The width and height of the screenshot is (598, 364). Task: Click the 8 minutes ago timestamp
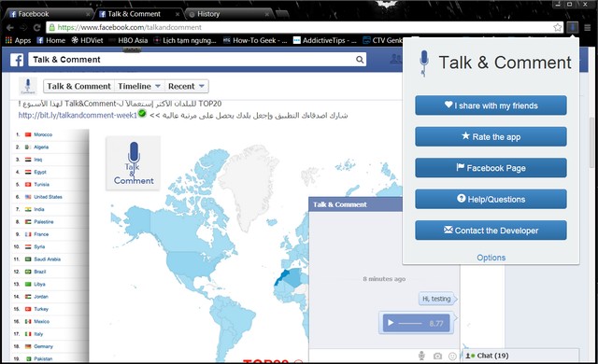click(x=384, y=279)
